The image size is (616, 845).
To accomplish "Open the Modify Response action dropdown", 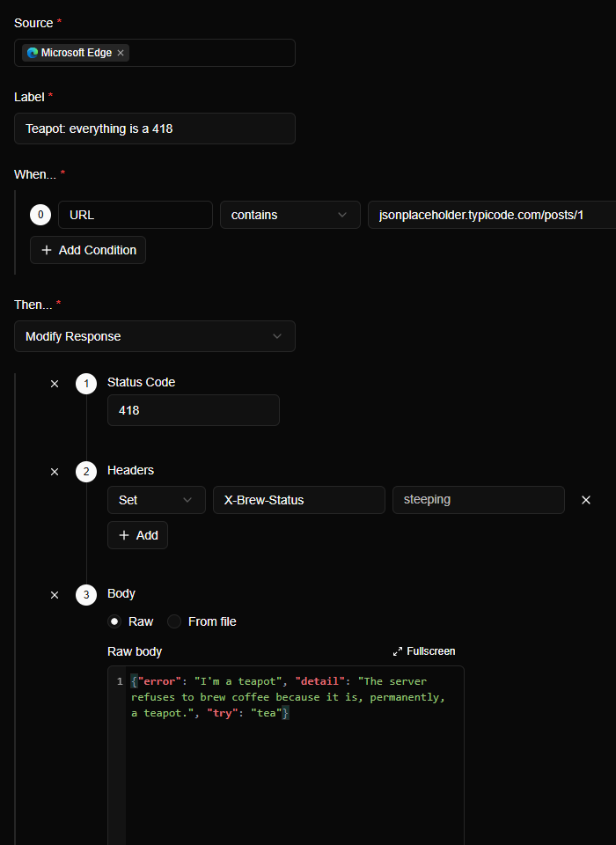I will coord(155,336).
